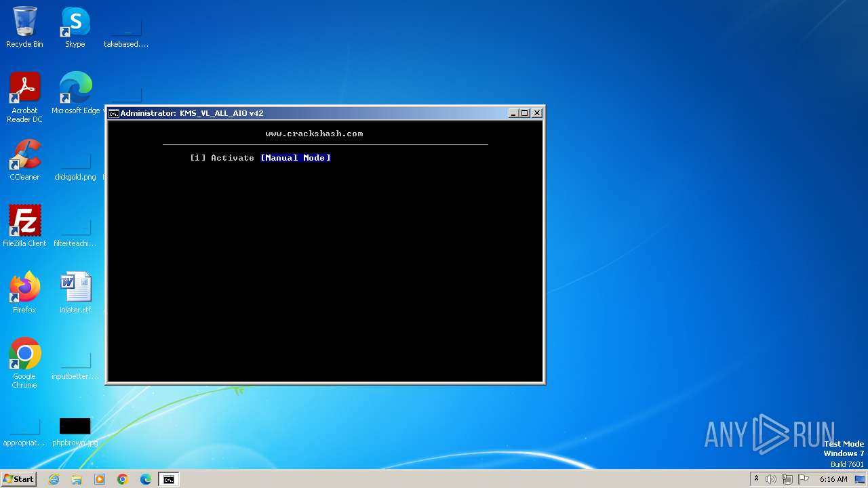Click the highlighted [Manual Mode] text
The image size is (868, 488).
(x=296, y=158)
